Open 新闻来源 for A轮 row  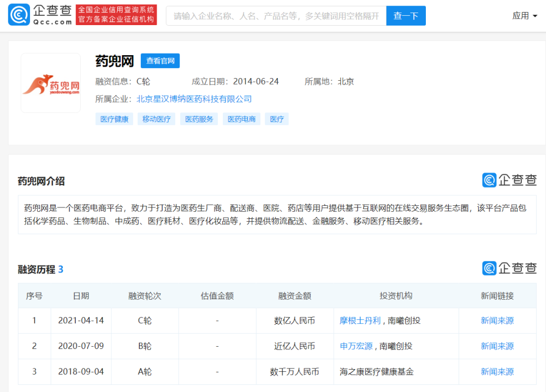point(497,372)
